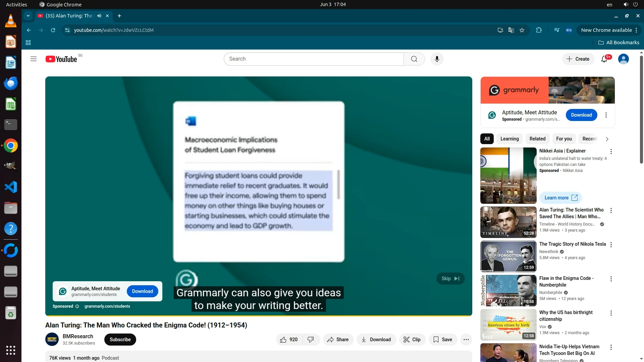Open options menu for Nikola Tesla video
The image size is (644, 362).
(x=611, y=245)
